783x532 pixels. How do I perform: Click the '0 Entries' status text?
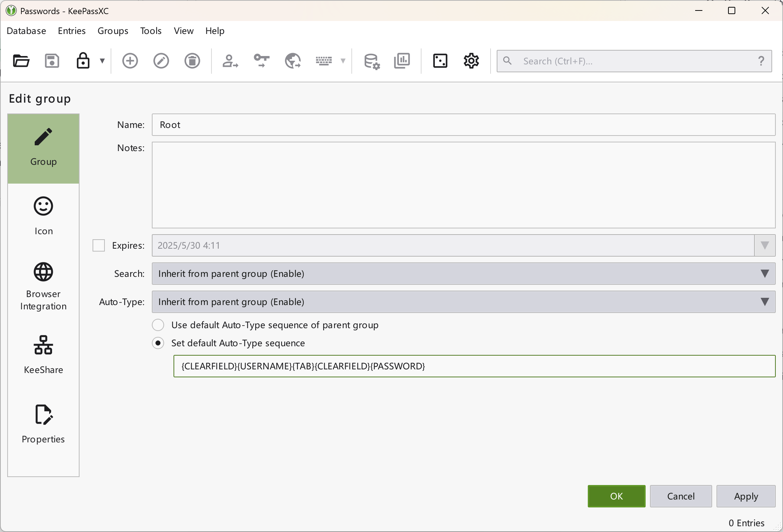[x=746, y=523]
